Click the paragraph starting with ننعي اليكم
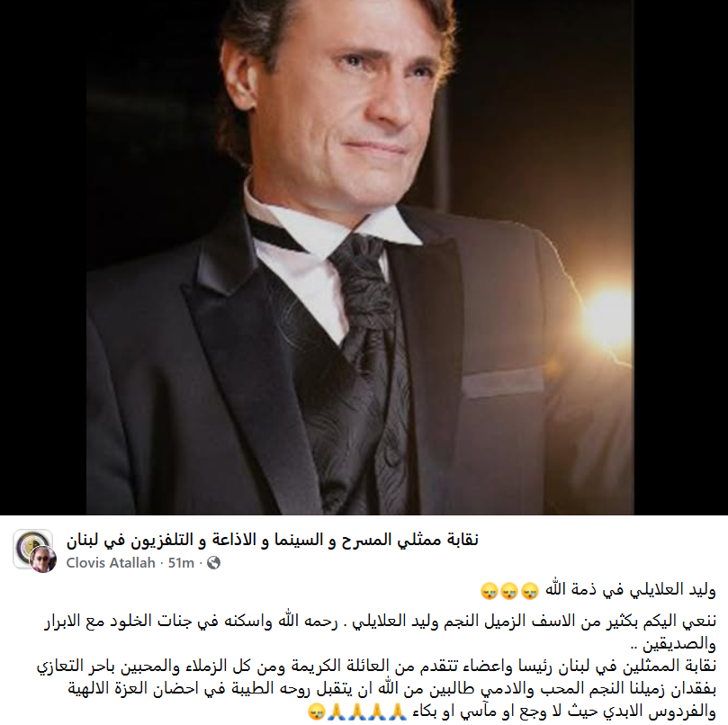The height and width of the screenshot is (725, 728). 380,632
